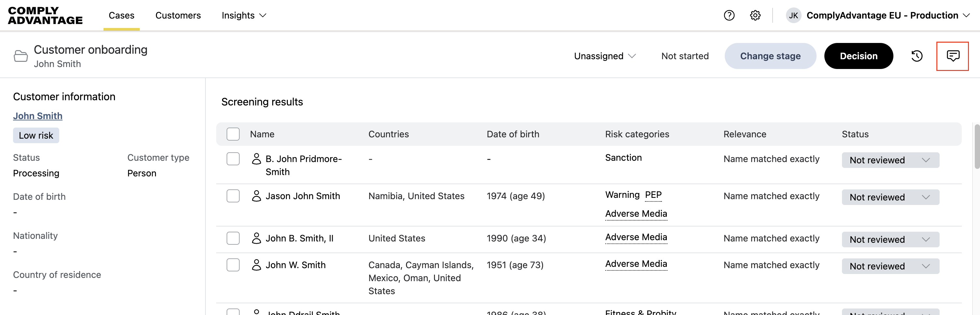Click the case folder icon

[x=21, y=56]
